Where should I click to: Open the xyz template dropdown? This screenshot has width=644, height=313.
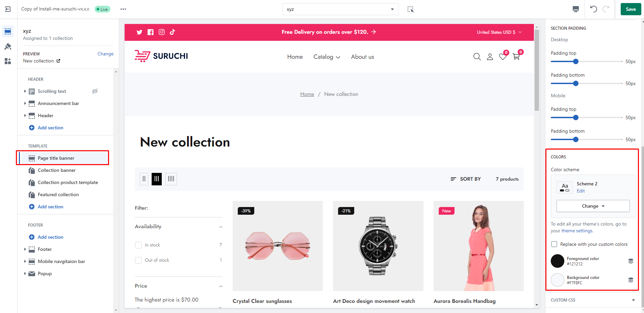[340, 9]
